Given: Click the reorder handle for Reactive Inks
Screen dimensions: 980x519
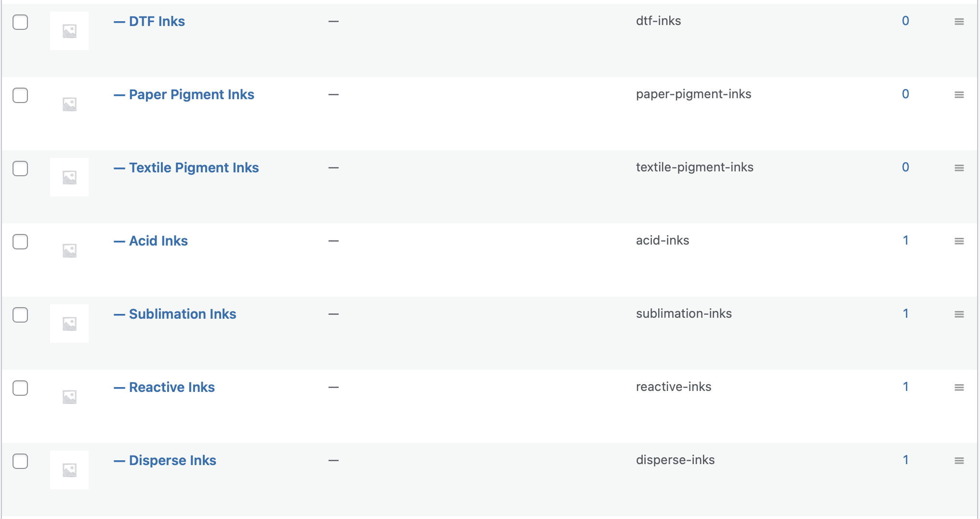Looking at the screenshot, I should point(959,388).
